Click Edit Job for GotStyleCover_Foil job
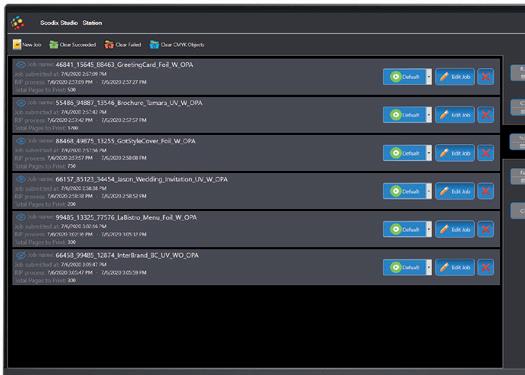Screen dimensions: 525x375 click(455, 153)
